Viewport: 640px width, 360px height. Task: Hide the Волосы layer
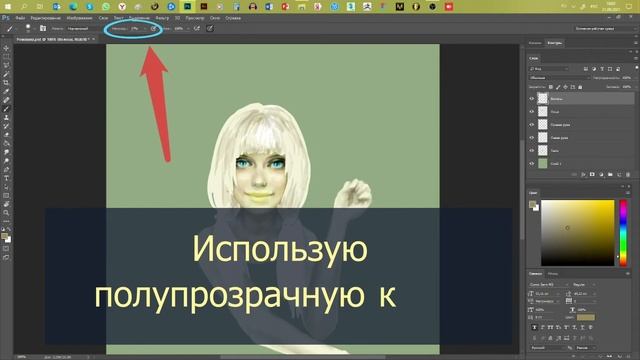531,98
